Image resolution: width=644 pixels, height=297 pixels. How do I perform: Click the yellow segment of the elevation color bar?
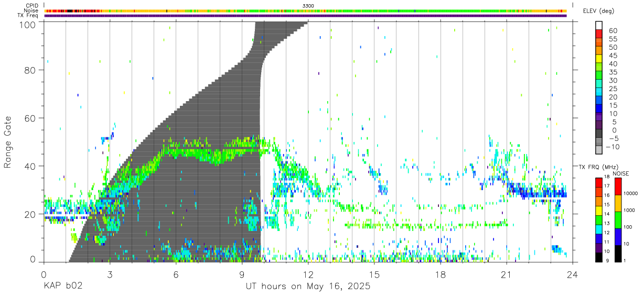pyautogui.click(x=599, y=59)
